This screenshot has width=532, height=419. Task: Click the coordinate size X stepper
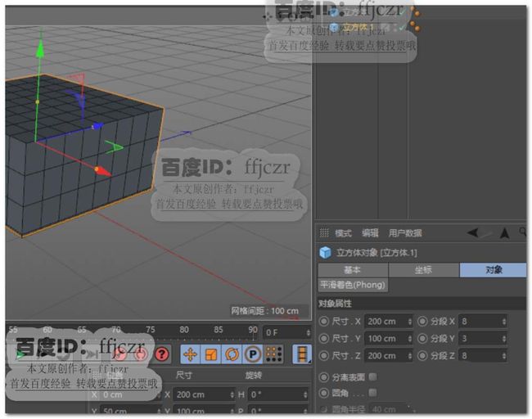[232, 394]
